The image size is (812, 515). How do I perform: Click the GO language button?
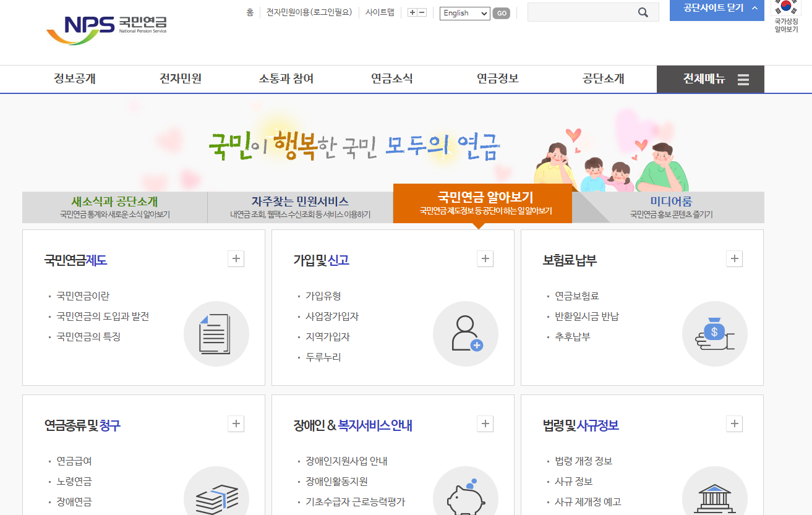pos(502,13)
